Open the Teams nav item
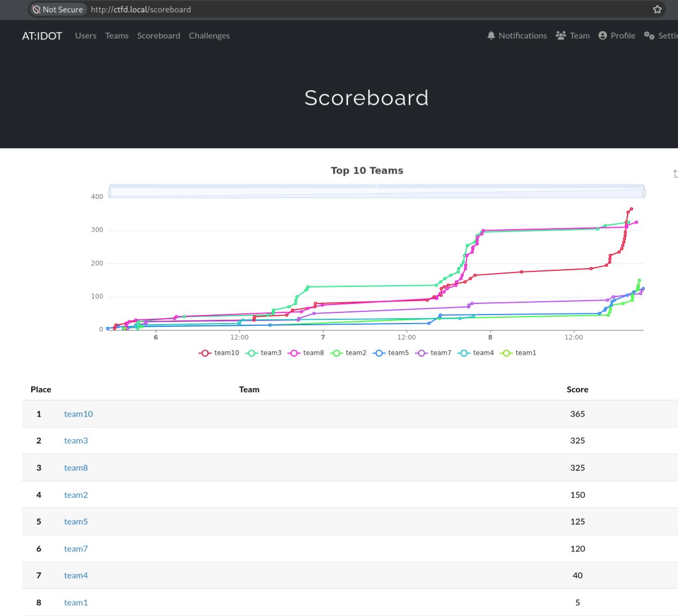678x616 pixels. pos(117,35)
